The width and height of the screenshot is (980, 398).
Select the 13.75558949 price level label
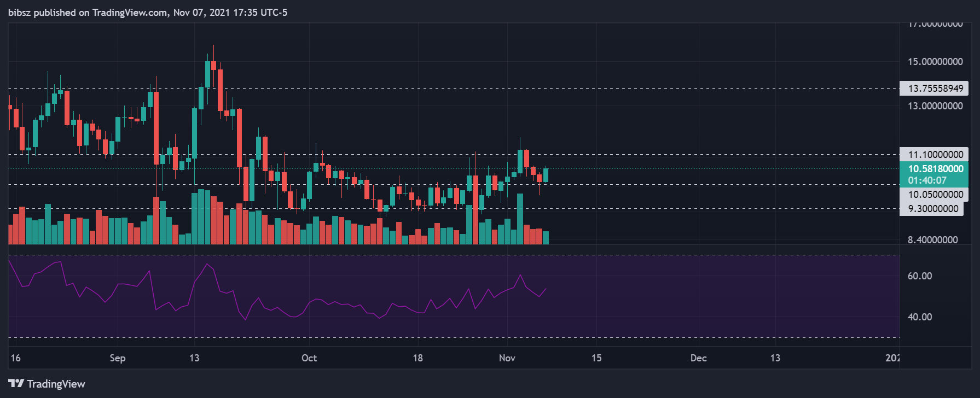(934, 88)
